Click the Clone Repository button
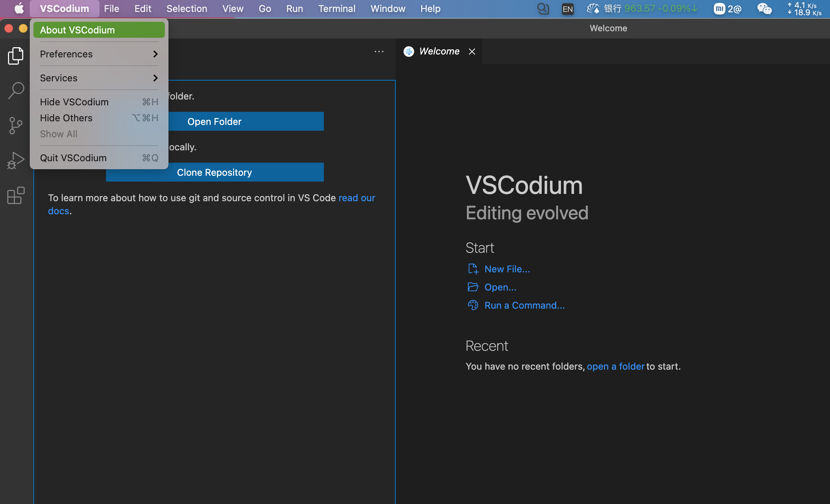The width and height of the screenshot is (830, 504). 214,172
